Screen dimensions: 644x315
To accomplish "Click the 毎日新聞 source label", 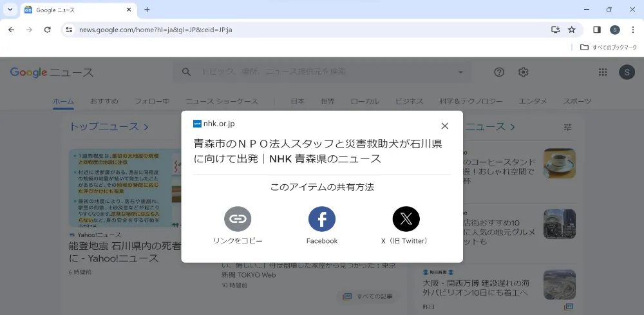I will pos(438,272).
